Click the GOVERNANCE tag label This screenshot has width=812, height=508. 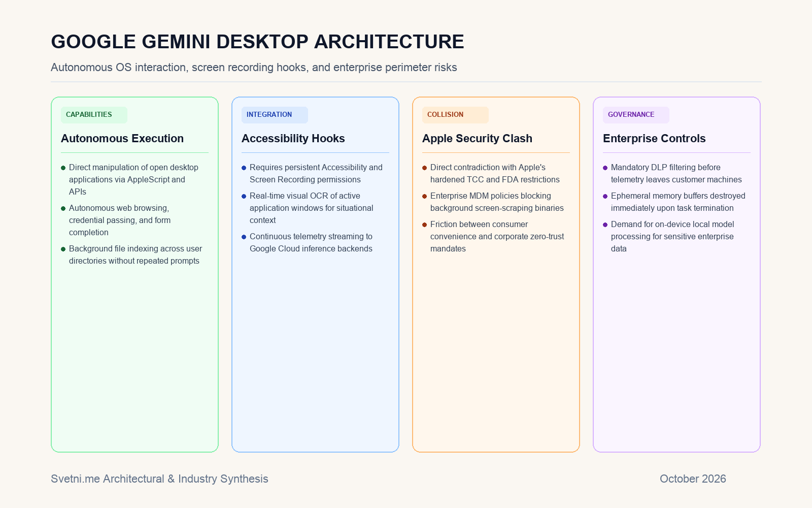(636, 115)
